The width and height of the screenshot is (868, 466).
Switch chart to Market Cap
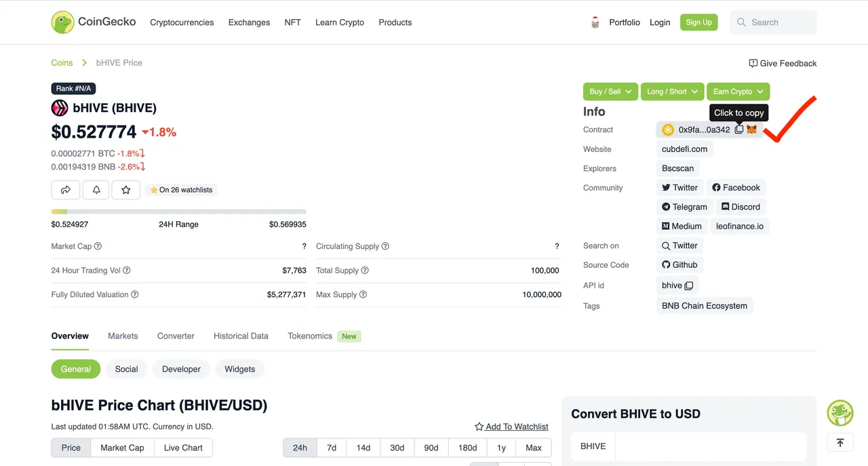click(122, 448)
